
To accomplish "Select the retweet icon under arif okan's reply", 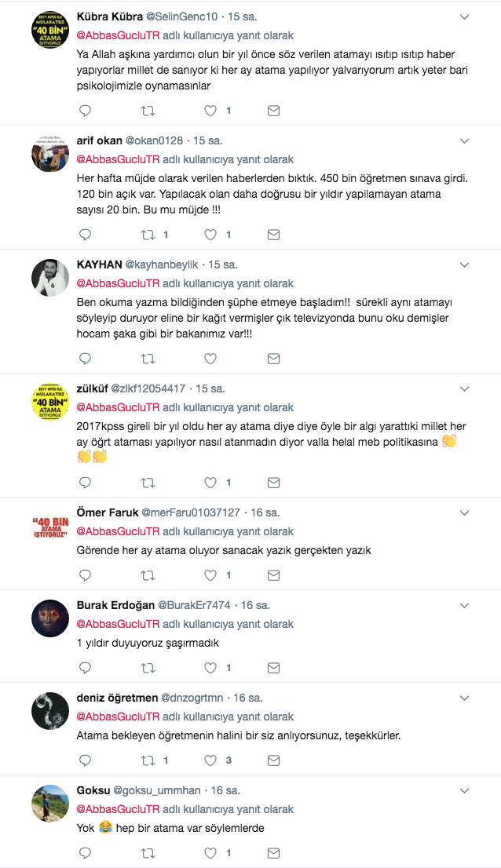I will [147, 232].
